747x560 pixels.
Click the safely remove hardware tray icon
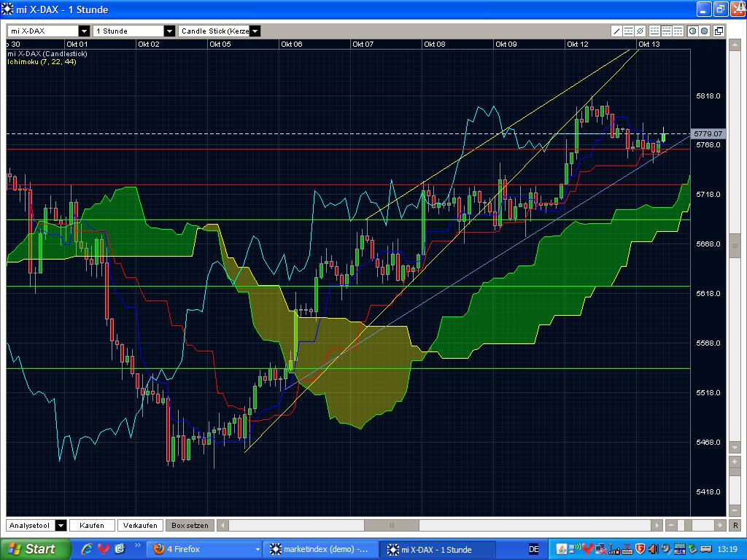point(693,549)
